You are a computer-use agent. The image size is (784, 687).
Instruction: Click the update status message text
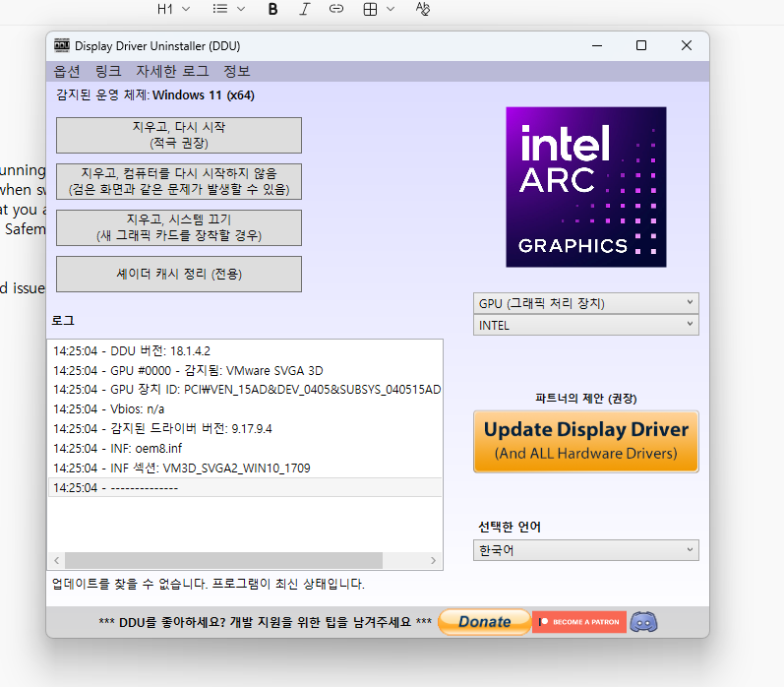pos(209,584)
